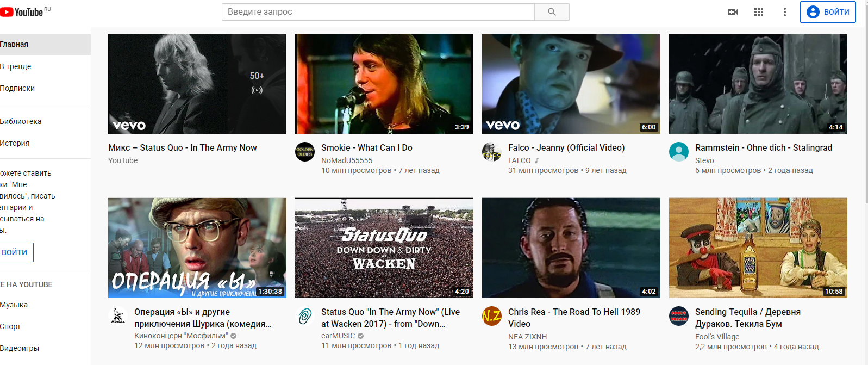868x365 pixels.
Task: Select Главная in the sidebar
Action: point(45,45)
